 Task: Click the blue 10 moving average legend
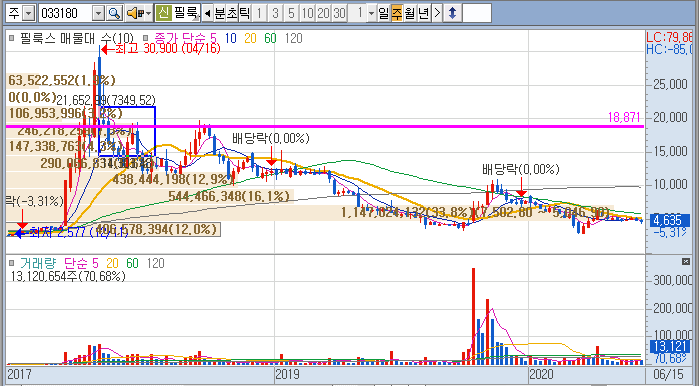[x=230, y=38]
